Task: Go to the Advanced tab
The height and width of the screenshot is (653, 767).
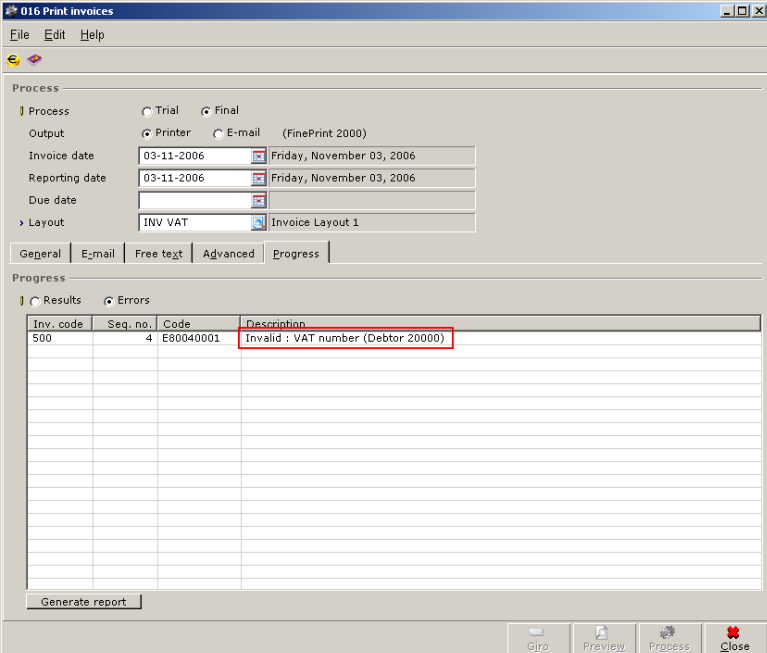Action: pyautogui.click(x=228, y=254)
